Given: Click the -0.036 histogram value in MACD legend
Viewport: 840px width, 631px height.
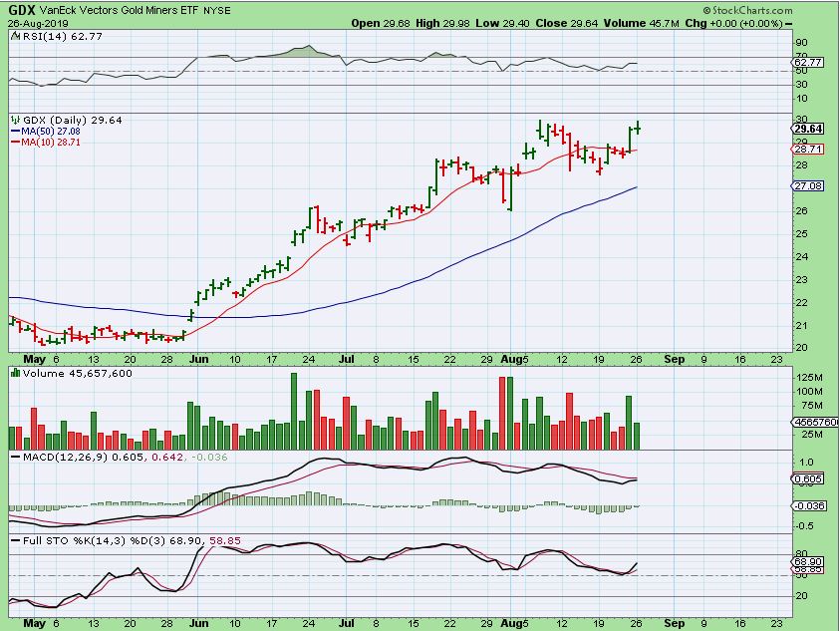Looking at the screenshot, I should (x=209, y=458).
